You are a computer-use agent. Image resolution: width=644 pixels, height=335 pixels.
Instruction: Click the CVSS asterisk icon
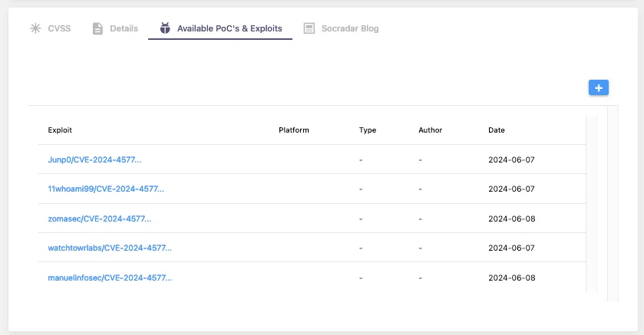pyautogui.click(x=36, y=28)
